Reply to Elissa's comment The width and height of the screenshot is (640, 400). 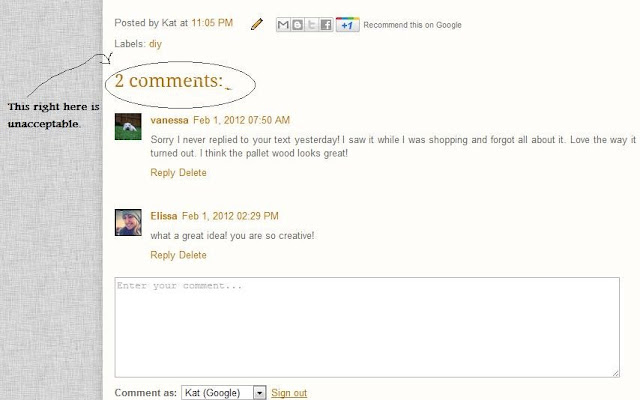[162, 255]
